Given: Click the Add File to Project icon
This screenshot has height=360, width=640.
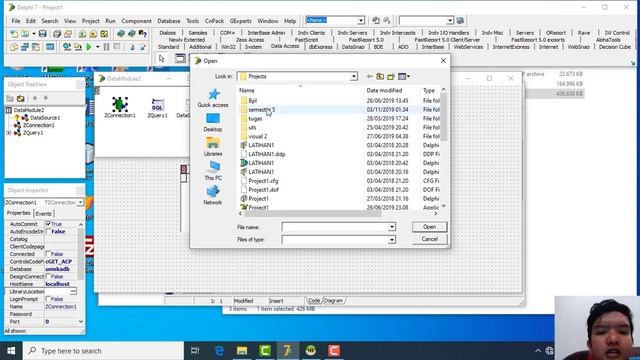Looking at the screenshot, I should point(82,34).
